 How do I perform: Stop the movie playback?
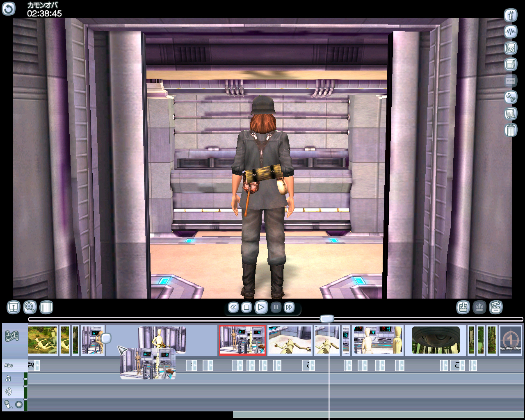247,307
